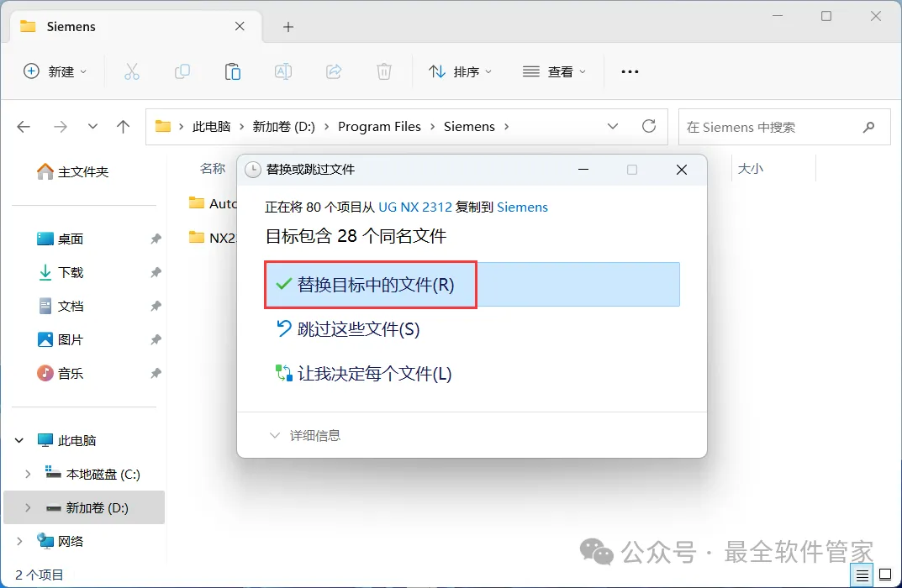Sort by the 名称 column header
This screenshot has width=902, height=588.
click(213, 168)
